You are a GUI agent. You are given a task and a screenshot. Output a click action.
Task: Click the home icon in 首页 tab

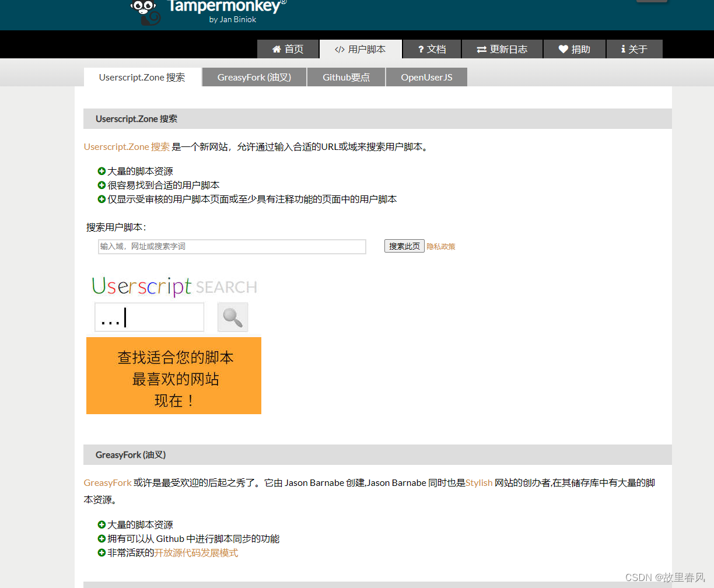coord(277,50)
